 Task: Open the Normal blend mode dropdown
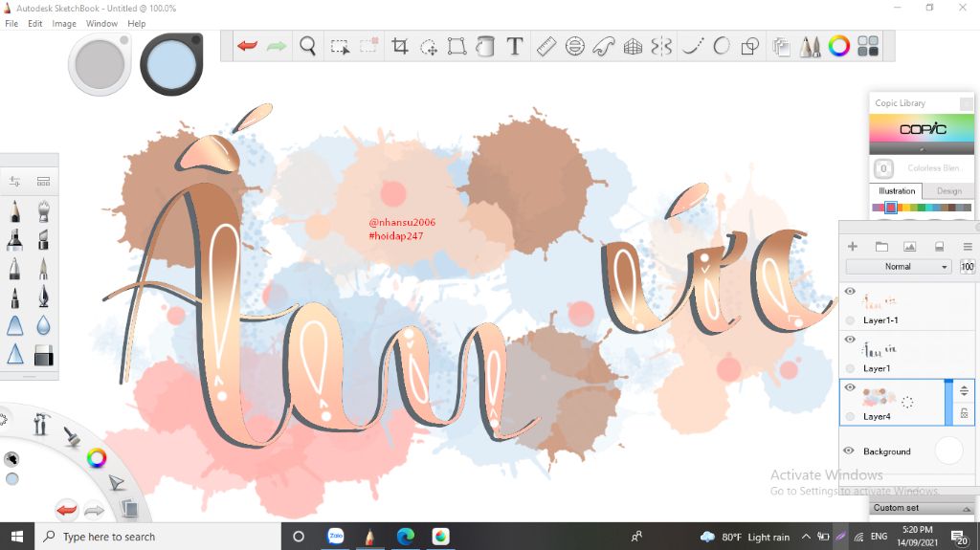click(x=898, y=266)
